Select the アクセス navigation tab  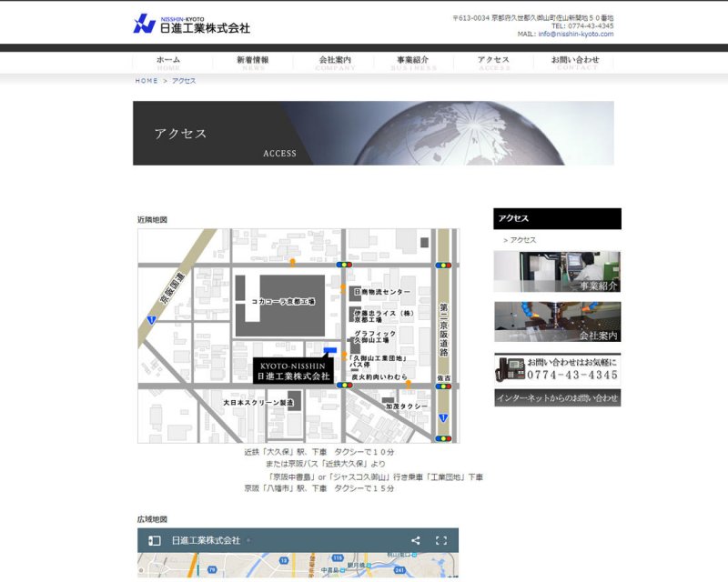494,63
